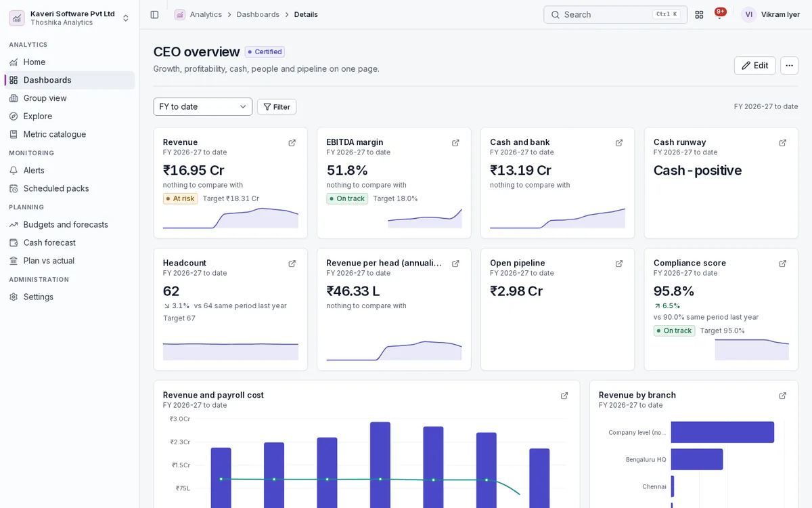The width and height of the screenshot is (812, 508).
Task: Click the Revenue card sparkline chart
Action: (x=231, y=218)
